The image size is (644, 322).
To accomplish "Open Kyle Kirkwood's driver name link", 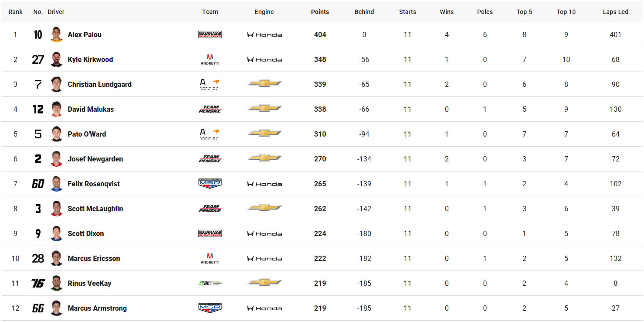I will click(x=90, y=59).
